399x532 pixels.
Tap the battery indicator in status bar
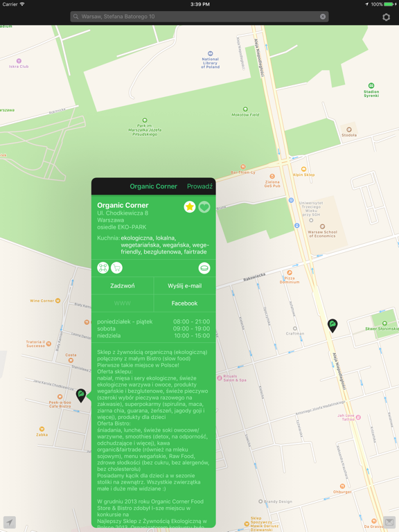[x=389, y=4]
